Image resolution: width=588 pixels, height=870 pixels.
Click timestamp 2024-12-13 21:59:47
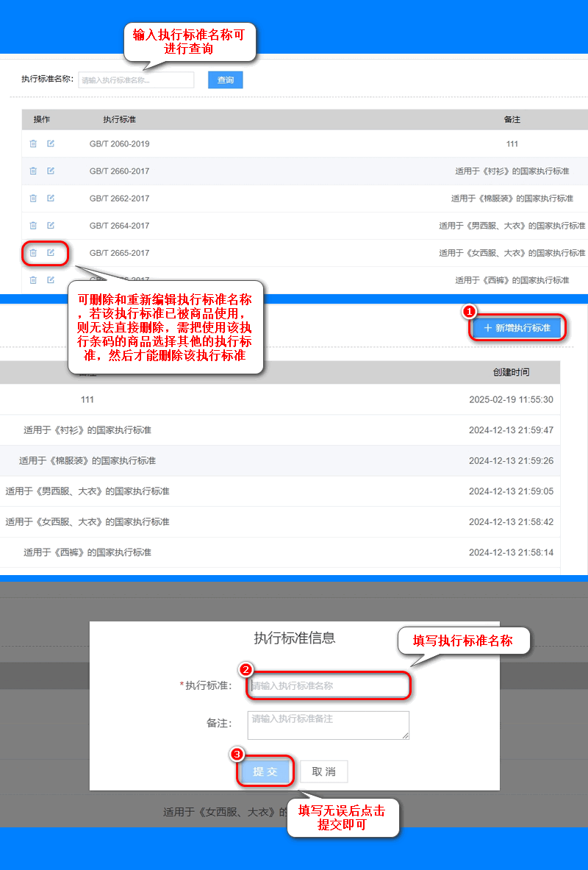[x=511, y=430]
